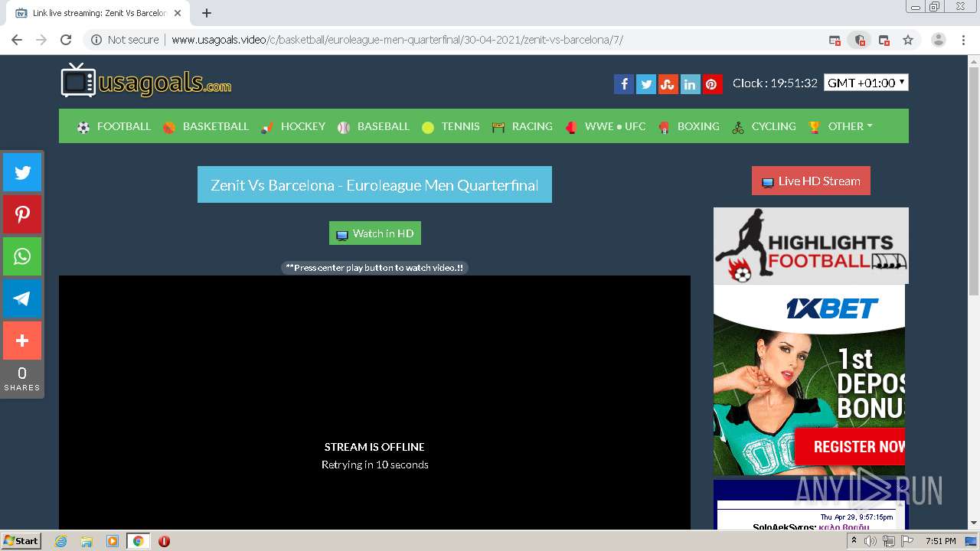The width and height of the screenshot is (980, 551).
Task: Bookmark this page with star icon
Action: tap(908, 40)
